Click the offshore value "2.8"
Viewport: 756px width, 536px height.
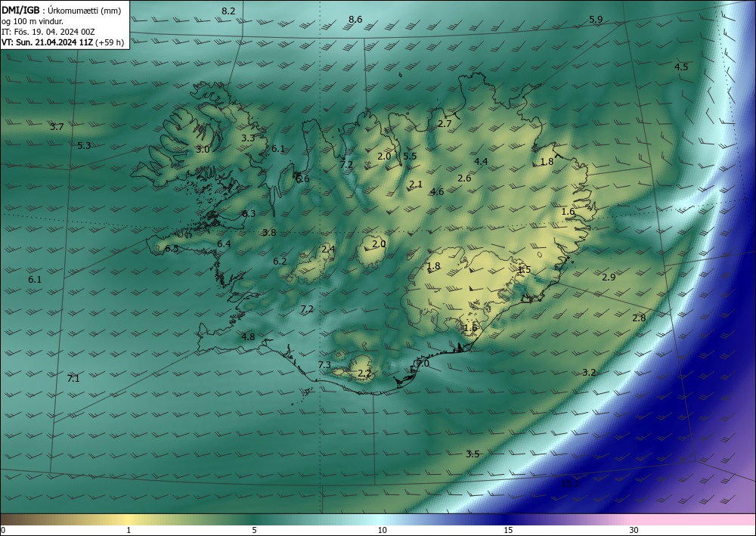coord(639,318)
